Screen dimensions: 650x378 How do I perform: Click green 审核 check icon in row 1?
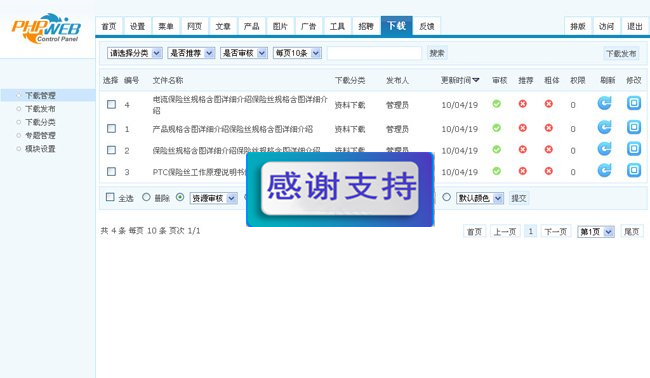[x=497, y=128]
